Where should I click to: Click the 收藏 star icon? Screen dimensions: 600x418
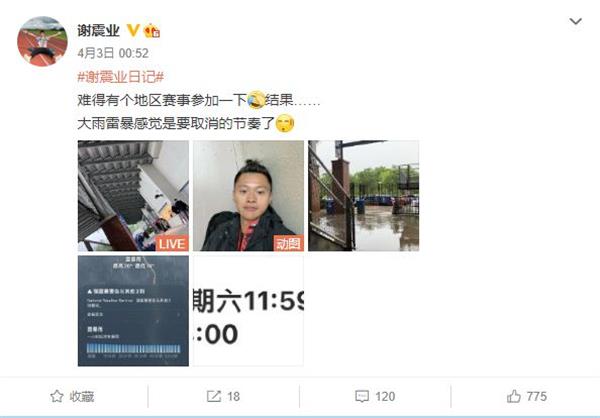pos(57,396)
